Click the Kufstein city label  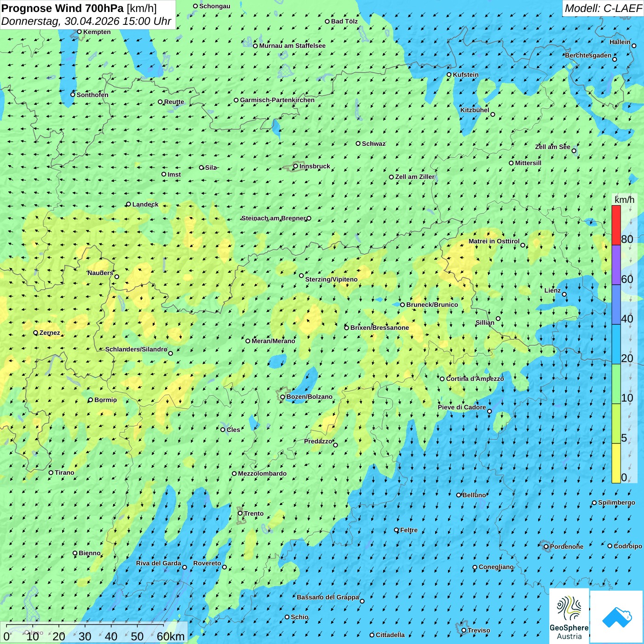point(466,75)
